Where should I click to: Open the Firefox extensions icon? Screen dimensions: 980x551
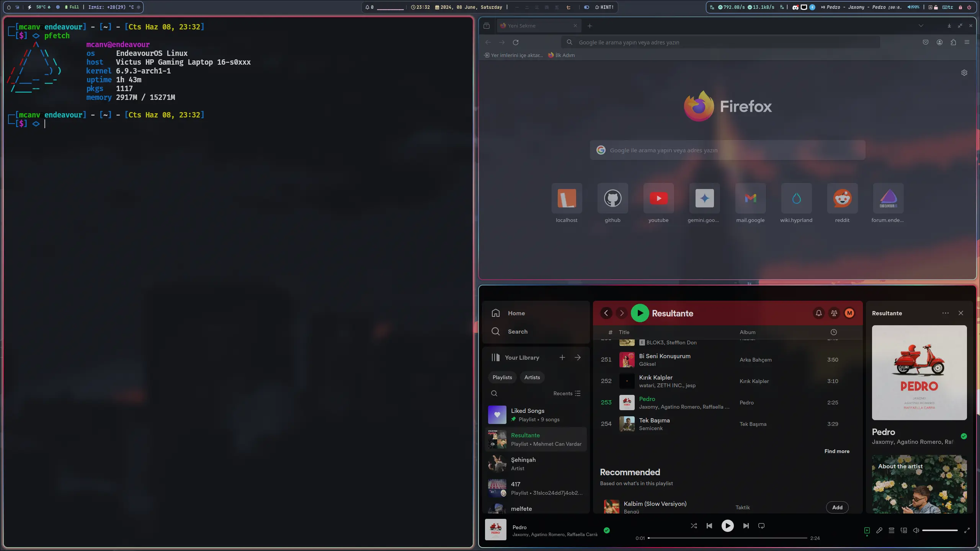pyautogui.click(x=953, y=42)
